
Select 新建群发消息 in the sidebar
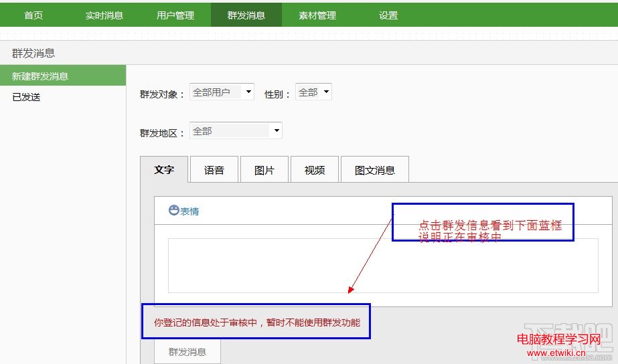click(63, 76)
